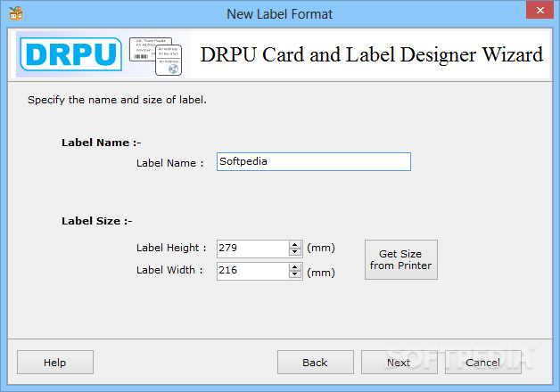Screen dimensions: 560x392
Task: Decrease Label Width with down arrow
Action: point(294,274)
